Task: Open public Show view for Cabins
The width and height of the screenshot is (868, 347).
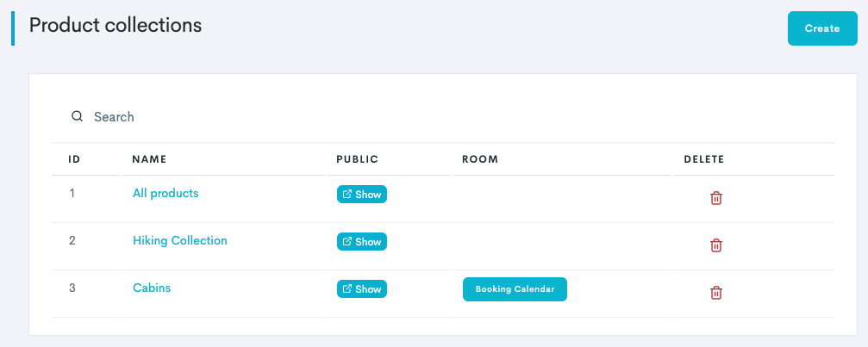Action: click(362, 289)
